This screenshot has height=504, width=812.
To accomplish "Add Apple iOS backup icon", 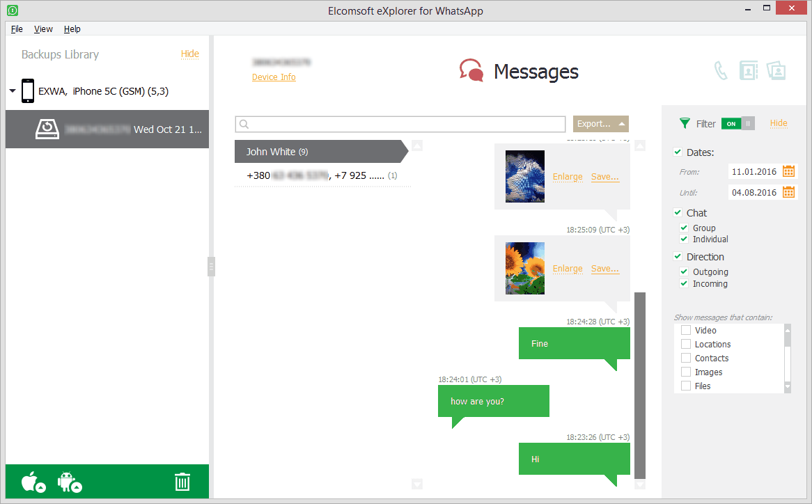I will click(x=33, y=482).
